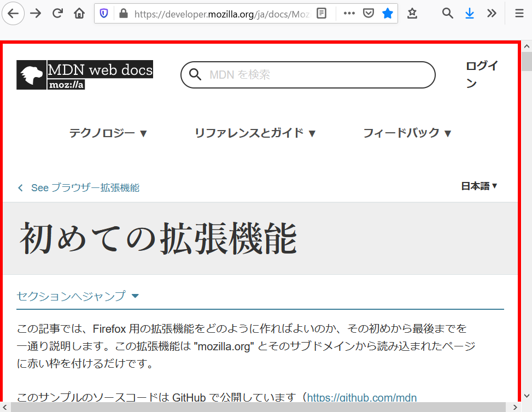Expand more toolbar tools chevron

point(492,14)
